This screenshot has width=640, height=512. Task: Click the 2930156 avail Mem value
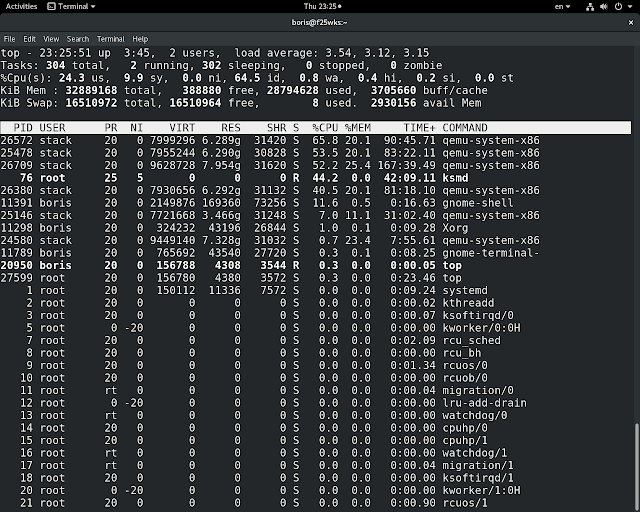click(393, 103)
